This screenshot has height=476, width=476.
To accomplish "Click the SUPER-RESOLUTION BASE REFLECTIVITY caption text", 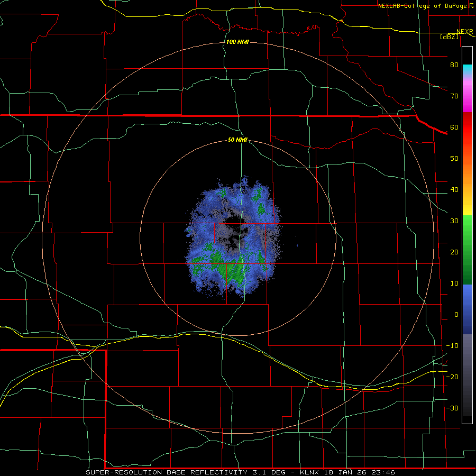I will [x=167, y=472].
